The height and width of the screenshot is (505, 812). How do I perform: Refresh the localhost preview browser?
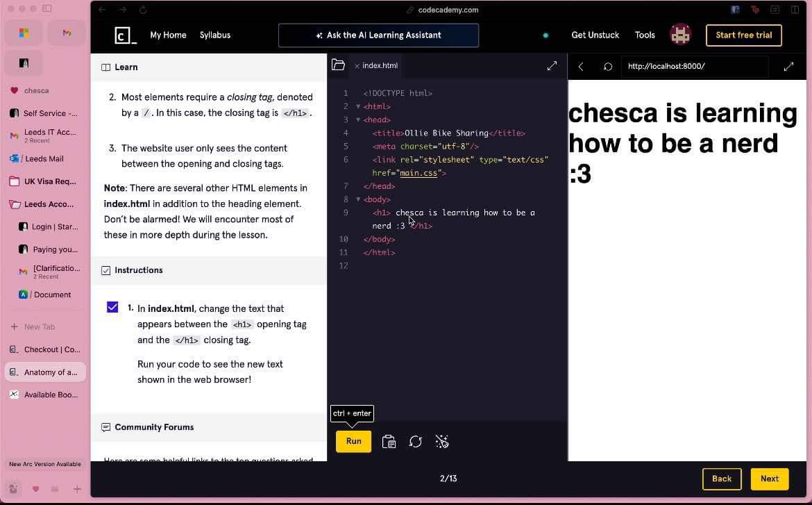tap(608, 67)
